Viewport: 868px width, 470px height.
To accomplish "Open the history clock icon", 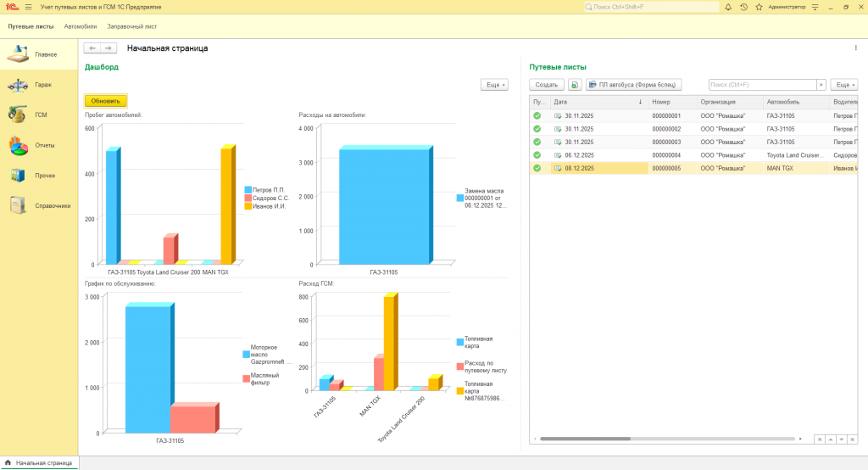I will [743, 7].
